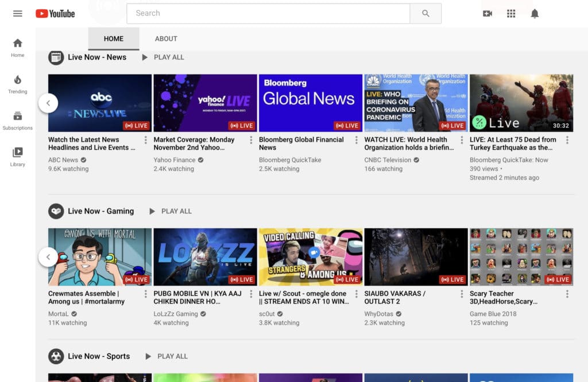Viewport: 588px width, 382px height.
Task: Go to Home in the sidebar
Action: tap(18, 48)
